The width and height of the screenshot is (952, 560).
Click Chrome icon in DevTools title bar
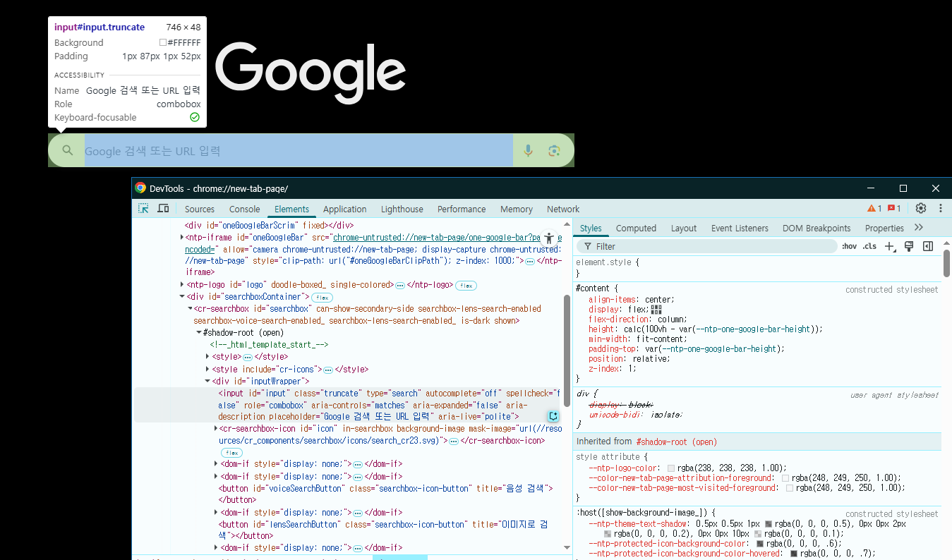pos(140,188)
